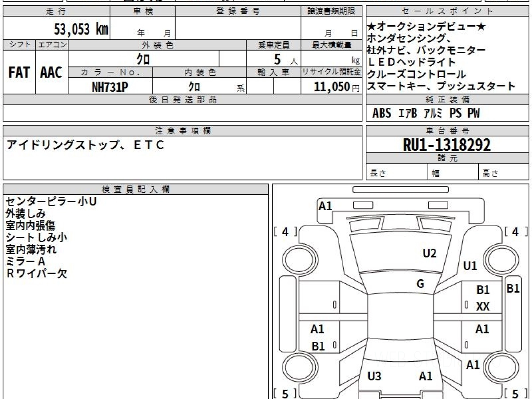Select the 検査員記入欄 header
532x399 pixels.
136,189
